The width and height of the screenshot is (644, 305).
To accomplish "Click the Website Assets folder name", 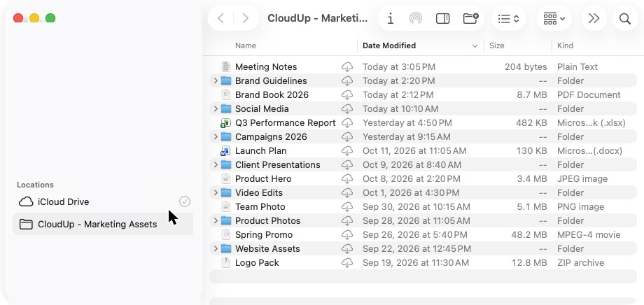I will click(x=267, y=249).
